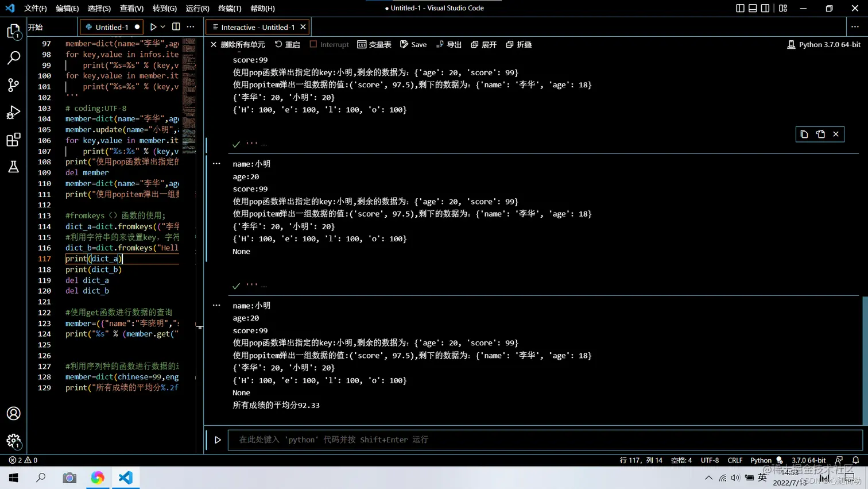Open the 编辑(E) menu
This screenshot has height=489, width=868.
(67, 8)
